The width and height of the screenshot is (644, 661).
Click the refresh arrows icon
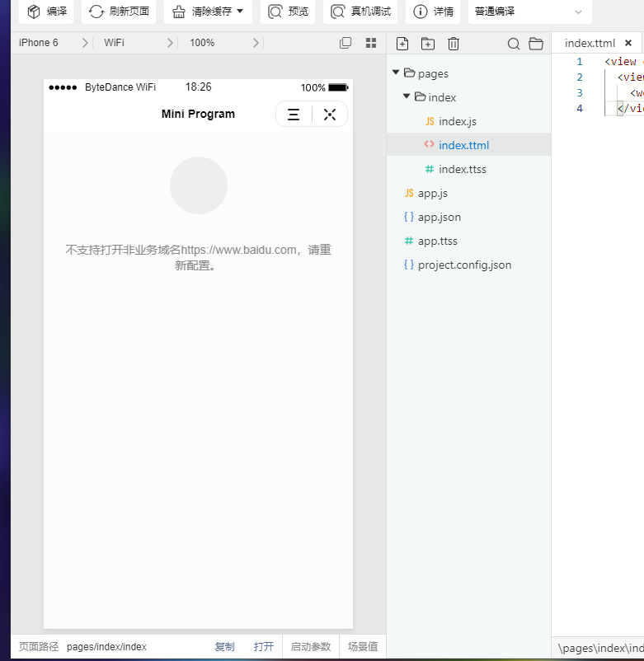(x=96, y=12)
